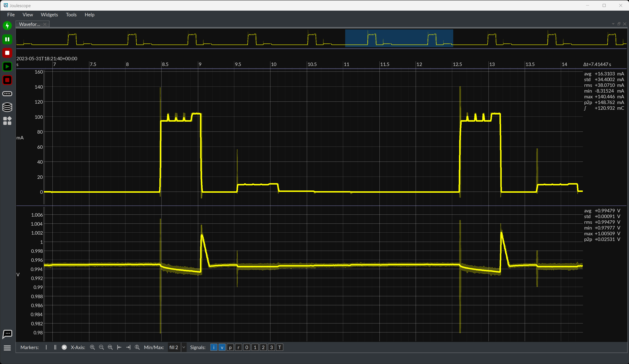Zoom in on the X-axis

click(x=92, y=347)
